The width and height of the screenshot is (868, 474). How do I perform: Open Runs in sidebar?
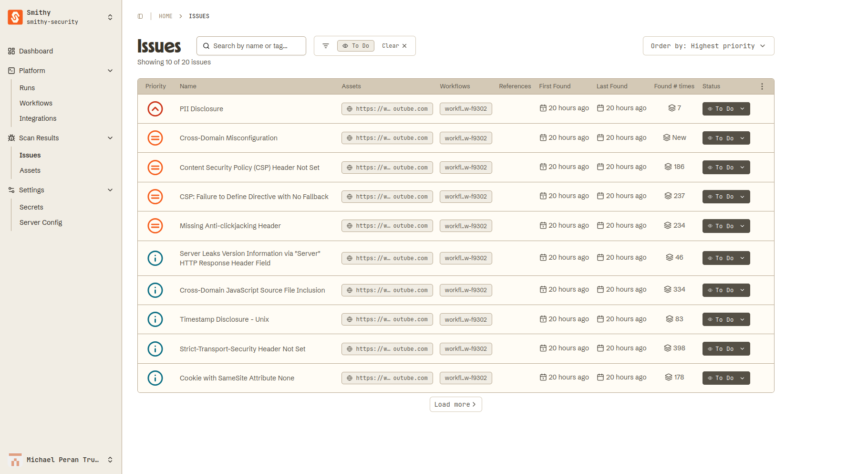(x=27, y=88)
